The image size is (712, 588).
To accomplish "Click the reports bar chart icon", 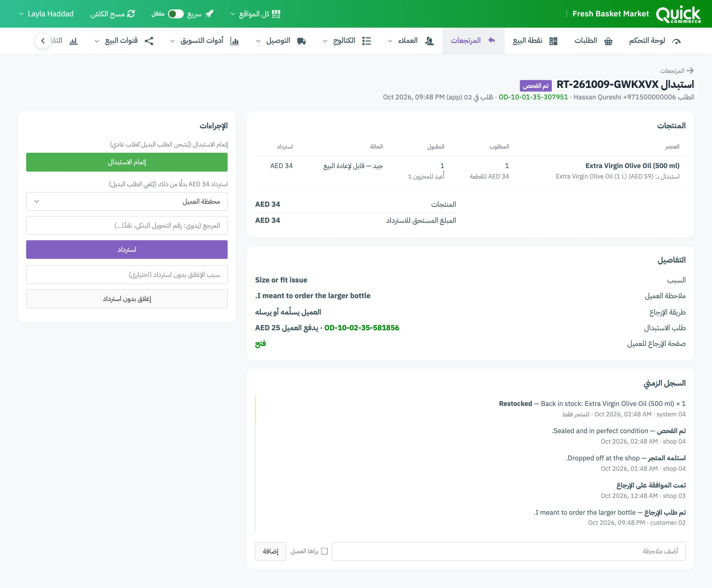I will [73, 41].
